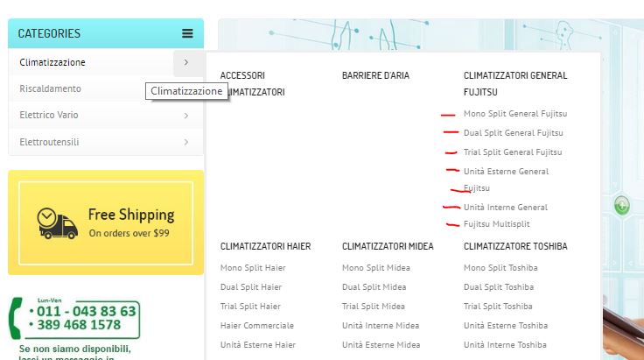Viewport: 644px width, 360px height.
Task: Expand the Elettrico Vario submenu arrow
Action: [x=186, y=116]
